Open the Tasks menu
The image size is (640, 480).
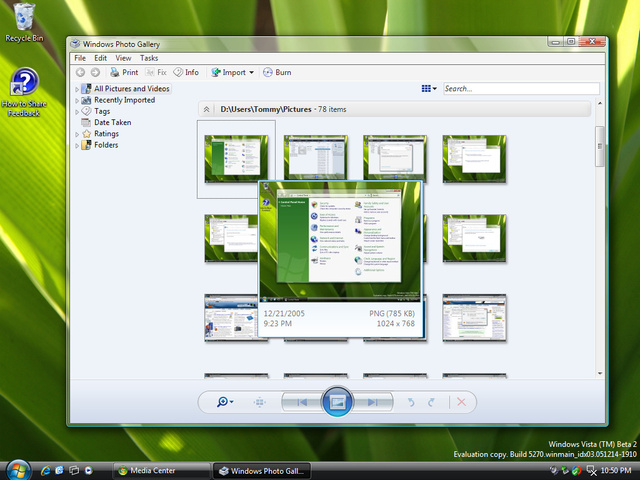tap(149, 58)
